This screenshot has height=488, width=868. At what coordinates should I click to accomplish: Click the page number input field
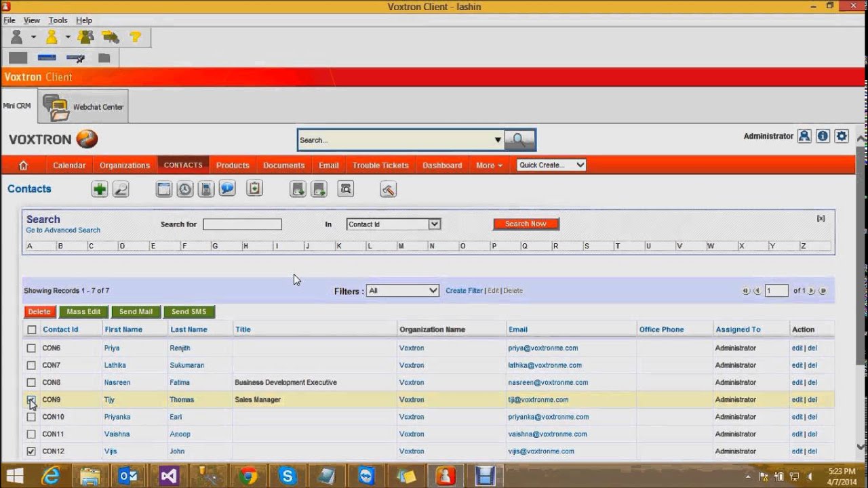pos(776,291)
